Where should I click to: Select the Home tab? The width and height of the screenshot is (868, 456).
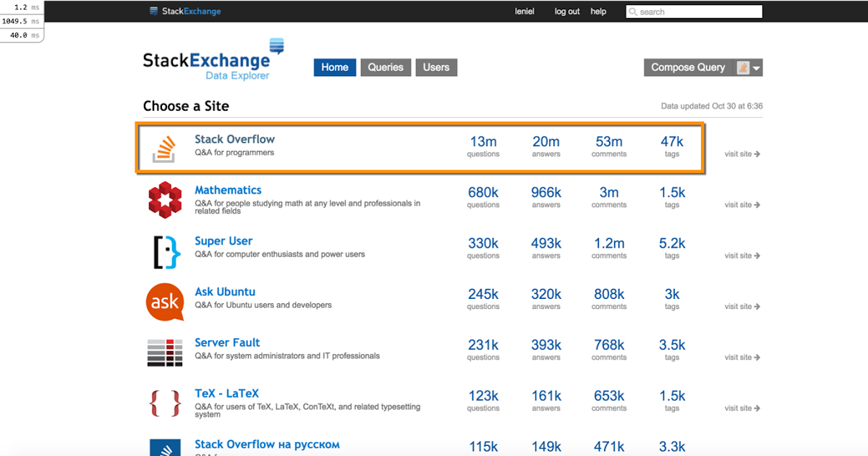click(x=335, y=67)
